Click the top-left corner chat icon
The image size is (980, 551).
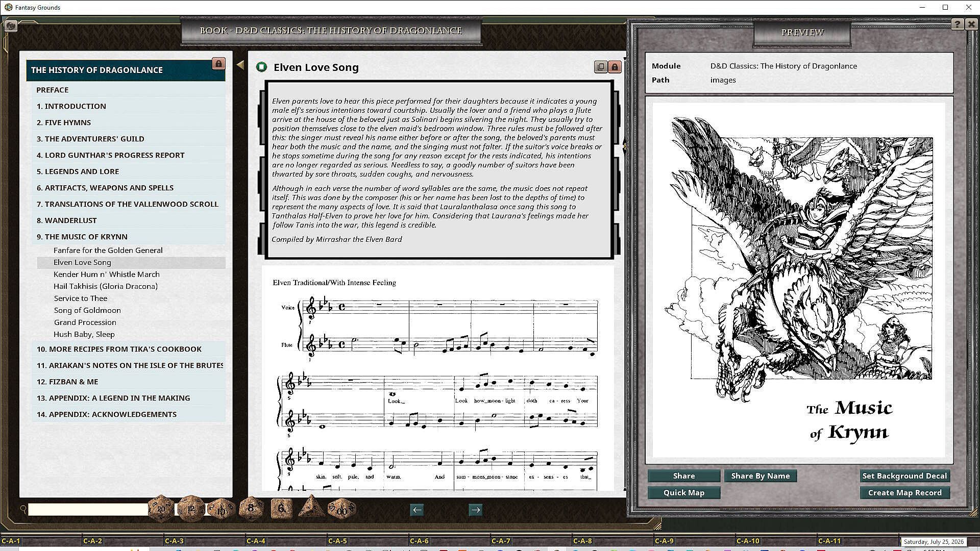tap(11, 26)
